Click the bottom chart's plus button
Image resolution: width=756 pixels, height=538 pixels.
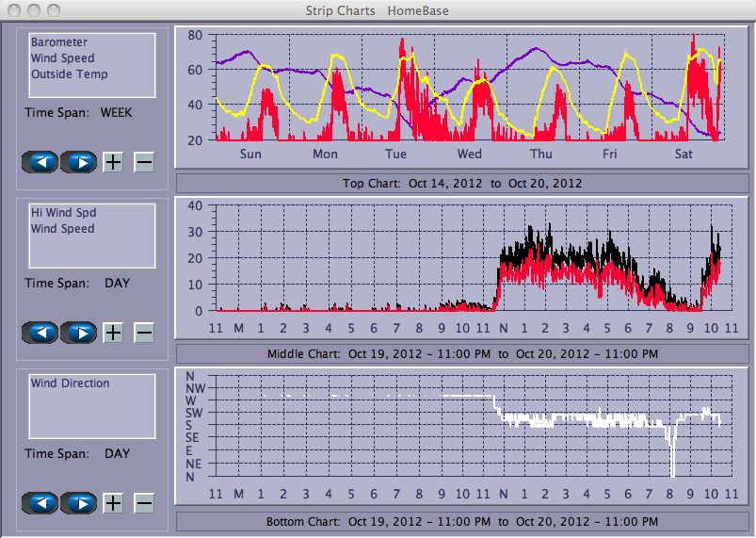point(113,503)
